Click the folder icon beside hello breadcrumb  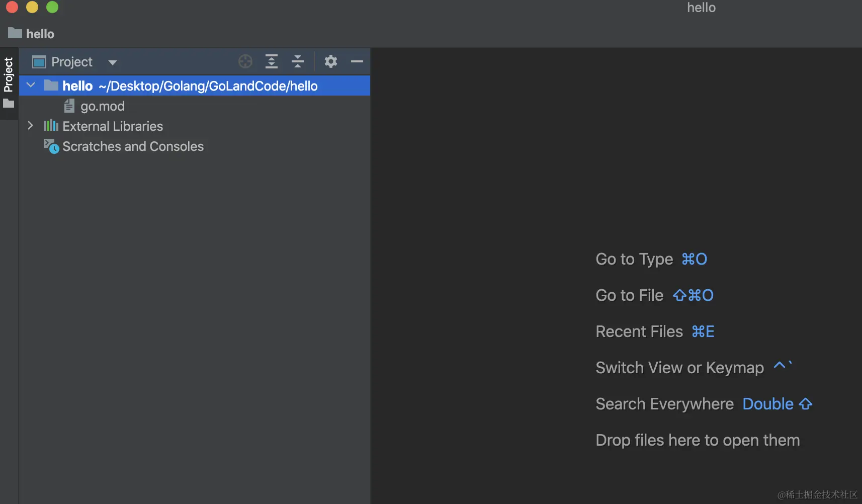[x=15, y=33]
